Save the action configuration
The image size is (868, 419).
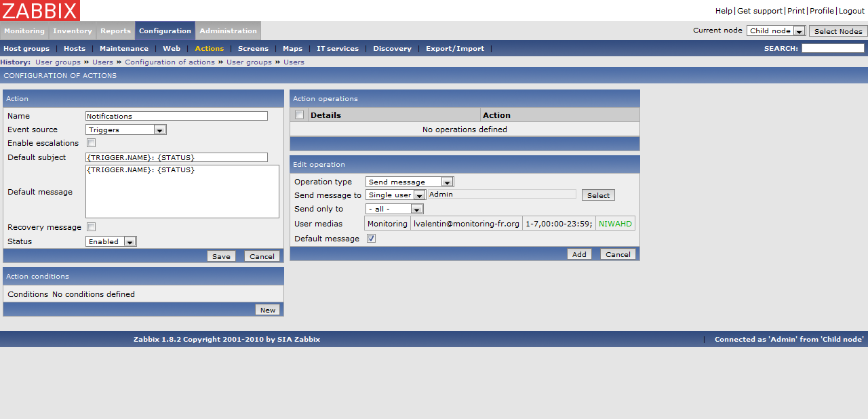pyautogui.click(x=221, y=256)
